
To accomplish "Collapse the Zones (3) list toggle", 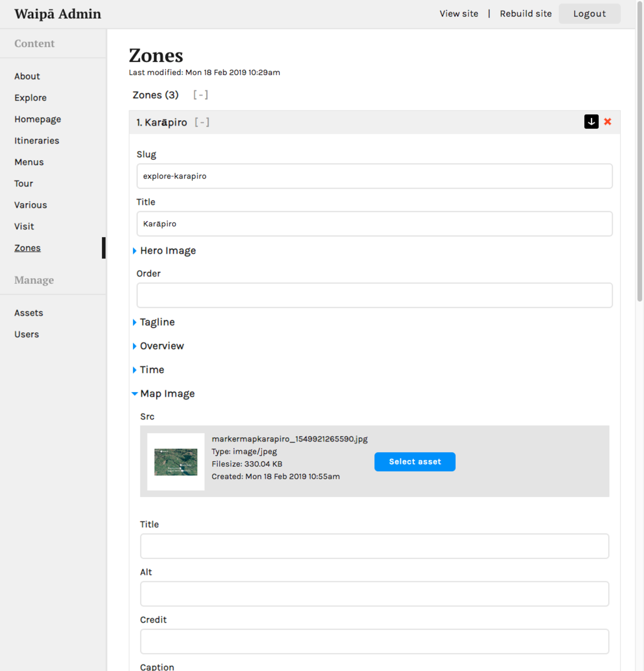I will coord(200,95).
